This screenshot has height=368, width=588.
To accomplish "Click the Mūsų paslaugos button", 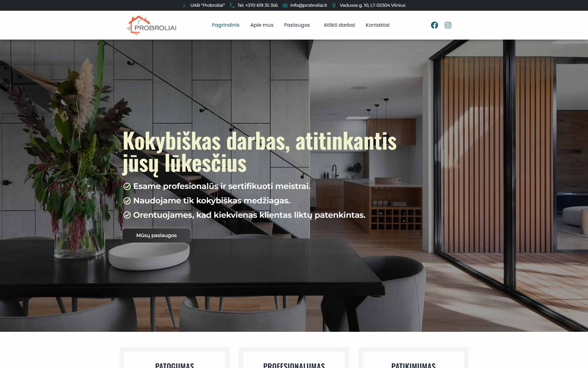I will coord(156,236).
